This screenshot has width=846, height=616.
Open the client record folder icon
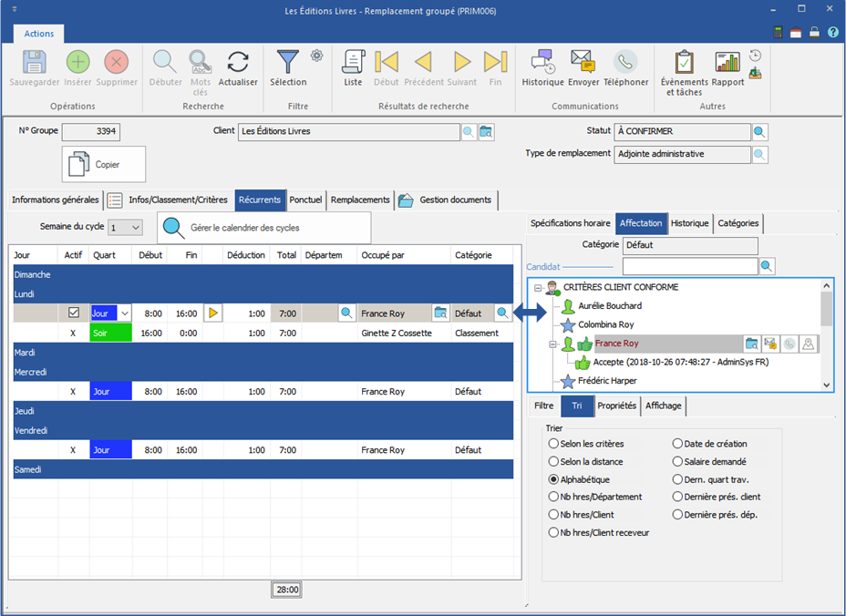[x=486, y=131]
